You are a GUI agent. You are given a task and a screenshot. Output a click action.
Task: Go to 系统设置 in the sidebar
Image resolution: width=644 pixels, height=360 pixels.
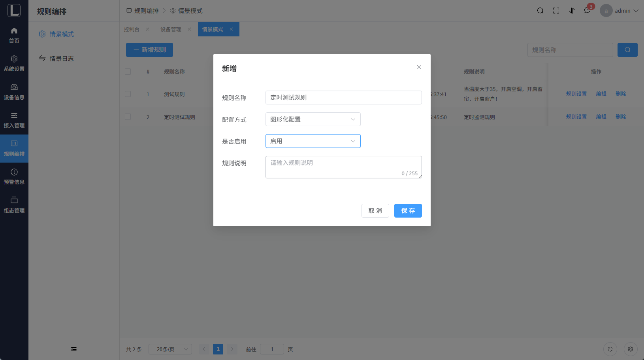coord(14,63)
